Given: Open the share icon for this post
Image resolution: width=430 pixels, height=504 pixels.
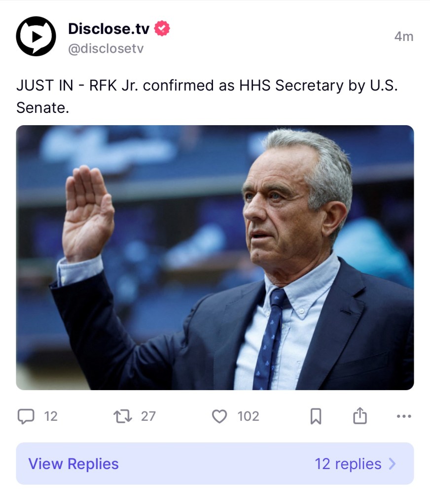Looking at the screenshot, I should coord(360,416).
